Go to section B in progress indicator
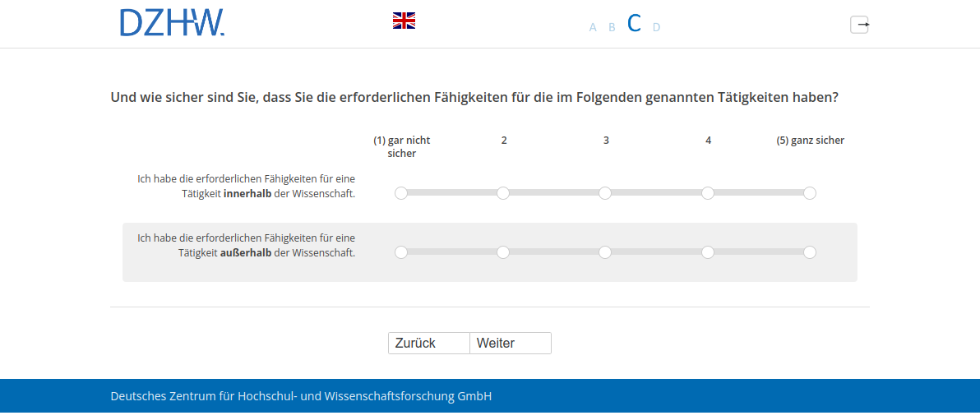The width and height of the screenshot is (980, 420). pos(612,27)
